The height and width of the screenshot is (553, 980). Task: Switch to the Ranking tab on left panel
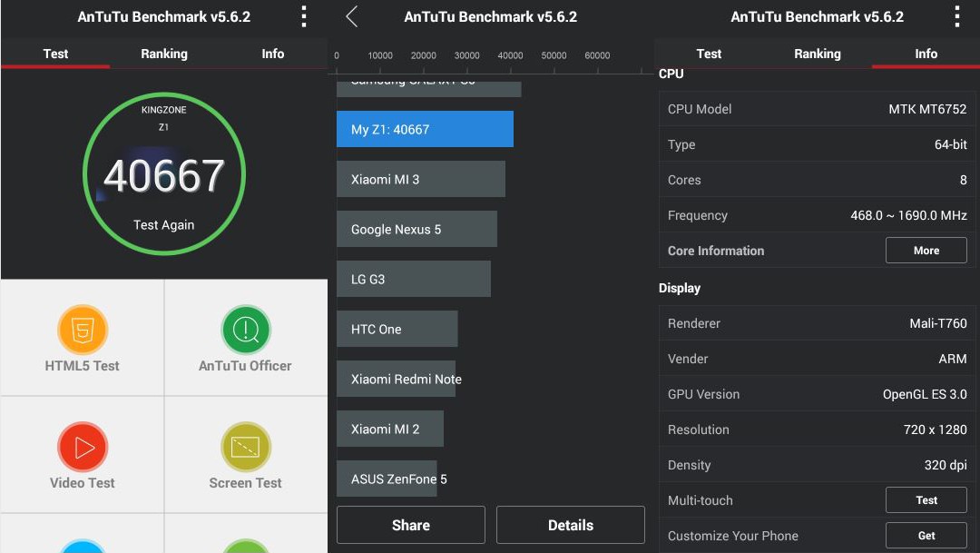[x=163, y=54]
